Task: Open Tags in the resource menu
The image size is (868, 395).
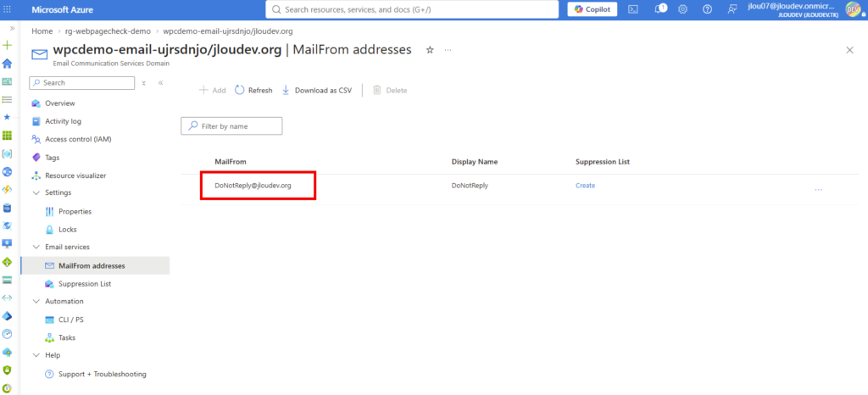Action: point(46,158)
